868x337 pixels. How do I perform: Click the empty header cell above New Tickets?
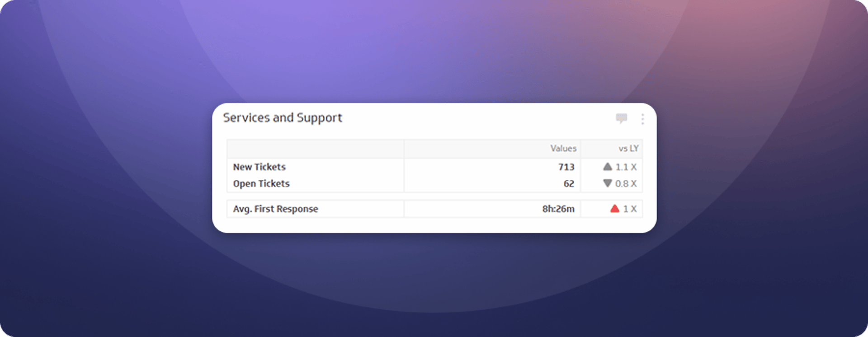click(x=315, y=149)
